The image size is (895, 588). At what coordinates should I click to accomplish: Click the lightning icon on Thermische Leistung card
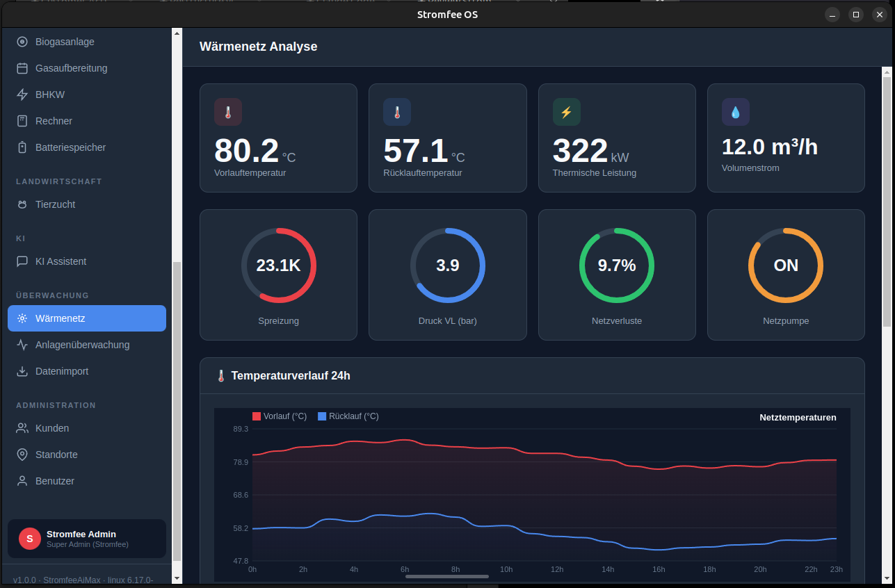click(566, 112)
